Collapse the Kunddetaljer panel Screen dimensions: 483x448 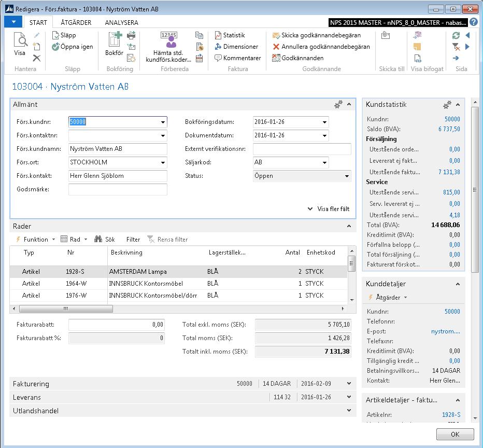[x=458, y=284]
